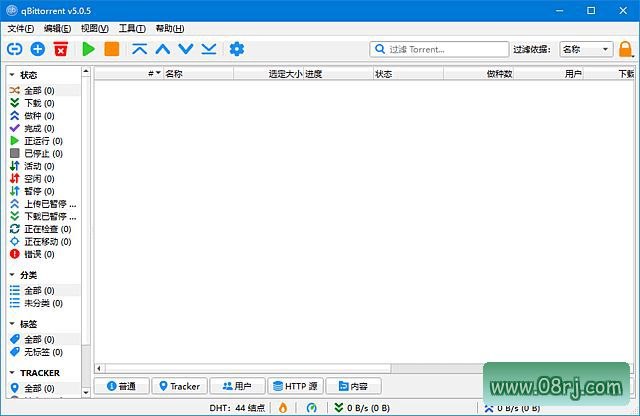Select 空闲 (0) status filter

[44, 178]
